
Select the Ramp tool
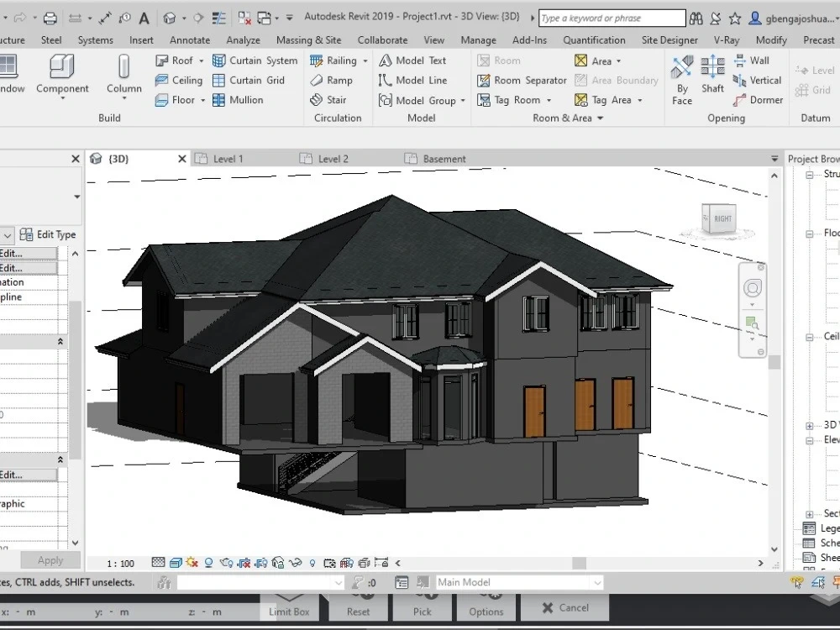(x=334, y=80)
